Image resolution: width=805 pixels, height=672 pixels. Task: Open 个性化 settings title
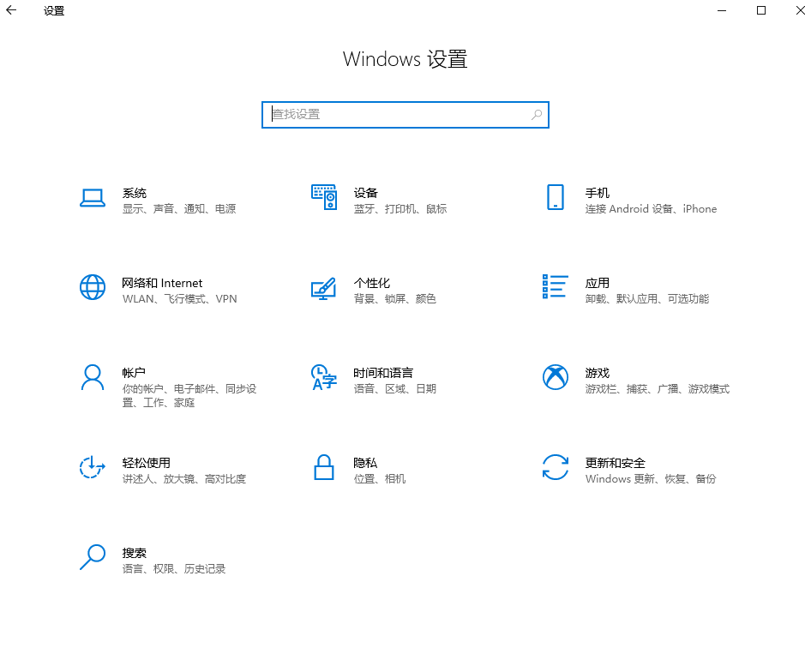[372, 283]
